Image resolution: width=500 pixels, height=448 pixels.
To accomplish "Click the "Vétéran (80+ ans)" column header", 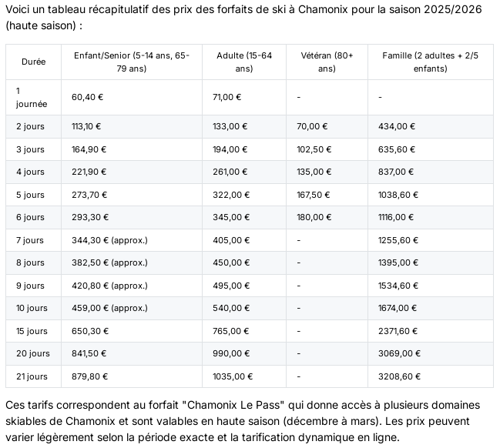I will (327, 62).
